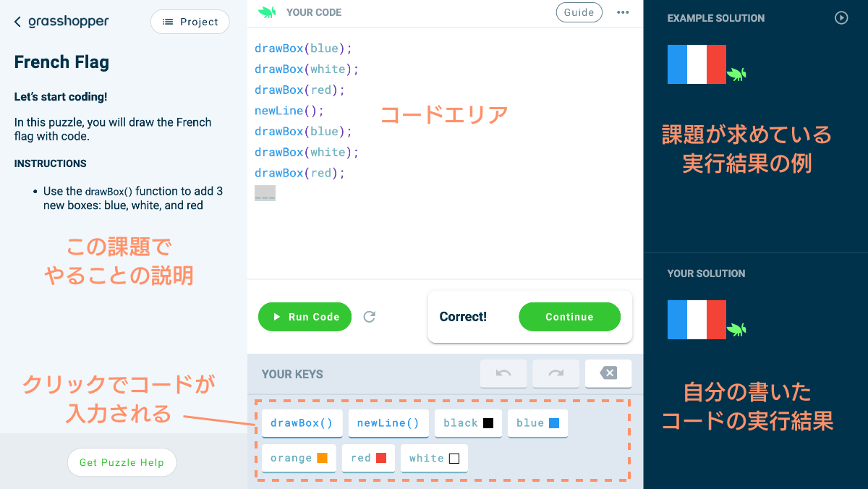The image size is (868, 489).
Task: Insert the red color keyword
Action: 368,458
